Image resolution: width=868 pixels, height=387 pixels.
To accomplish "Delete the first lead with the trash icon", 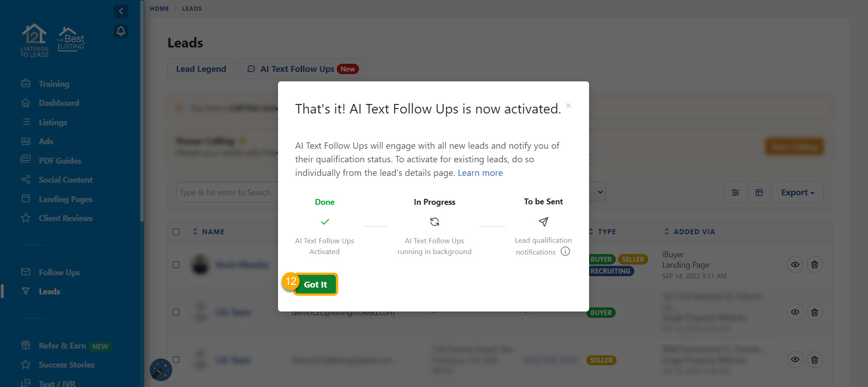I will [814, 264].
